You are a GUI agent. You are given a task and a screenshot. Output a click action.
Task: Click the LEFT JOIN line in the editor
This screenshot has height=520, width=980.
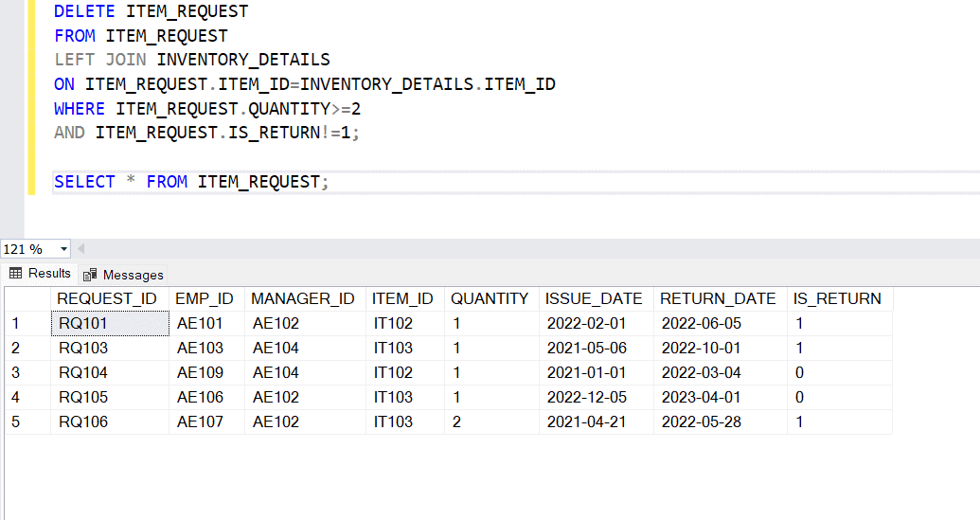192,60
